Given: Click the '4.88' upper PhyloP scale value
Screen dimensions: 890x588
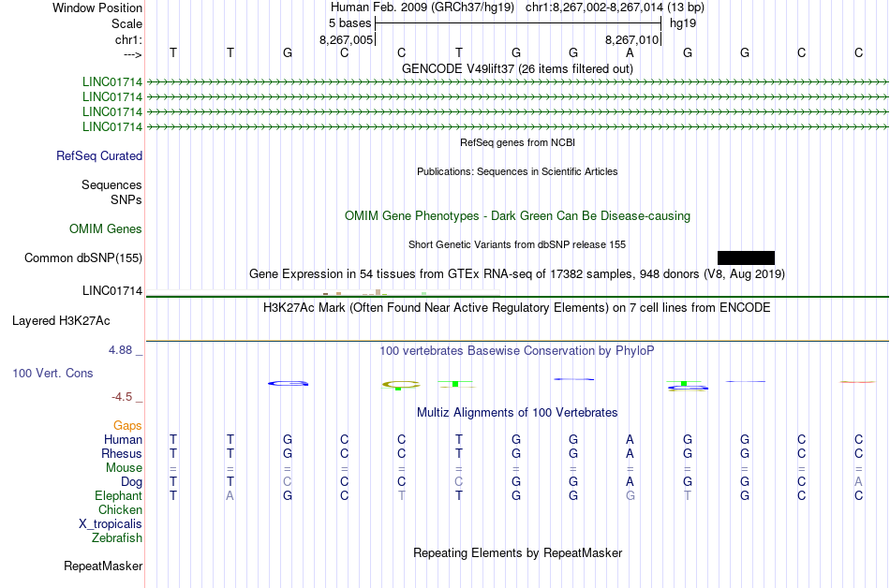Looking at the screenshot, I should [120, 350].
